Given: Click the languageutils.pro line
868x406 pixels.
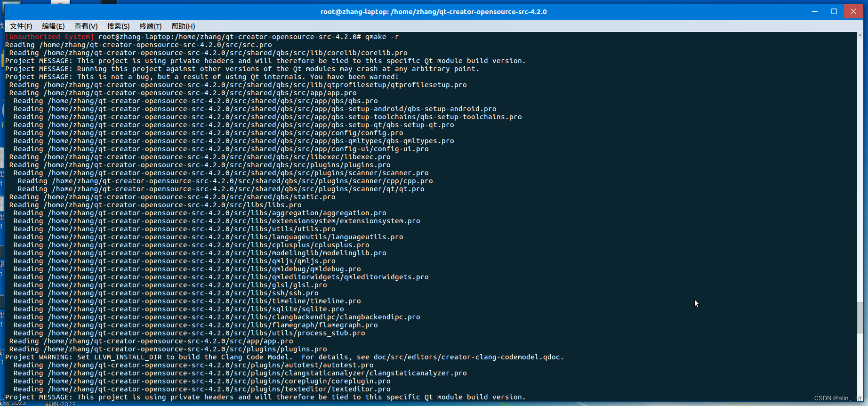Looking at the screenshot, I should 209,237.
